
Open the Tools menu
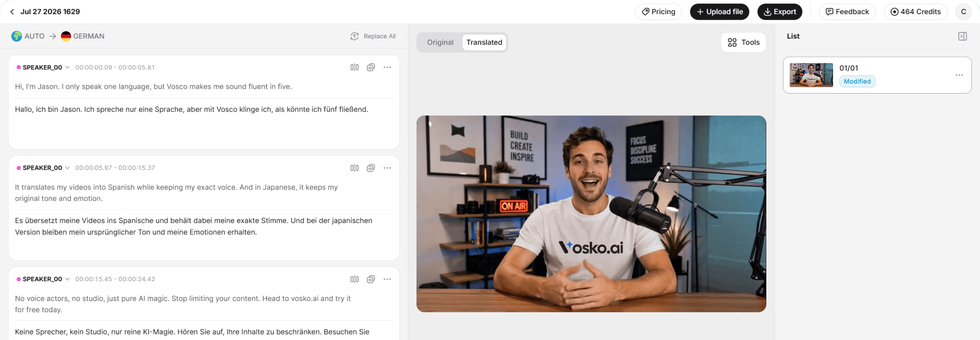(743, 43)
